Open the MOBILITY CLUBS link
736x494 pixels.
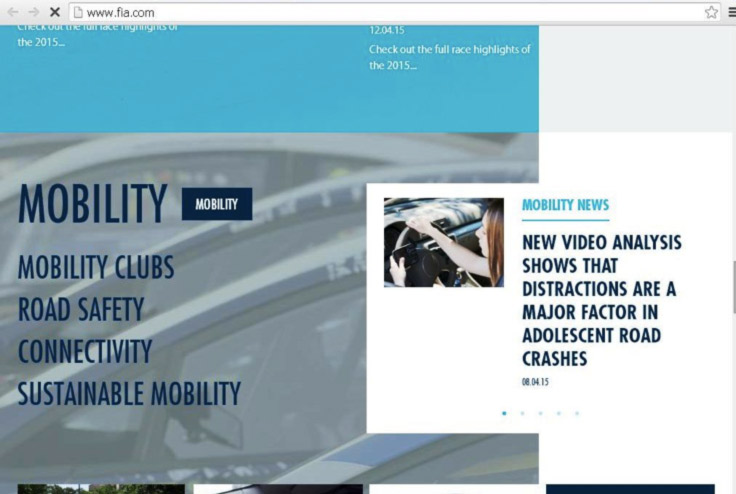pos(96,267)
